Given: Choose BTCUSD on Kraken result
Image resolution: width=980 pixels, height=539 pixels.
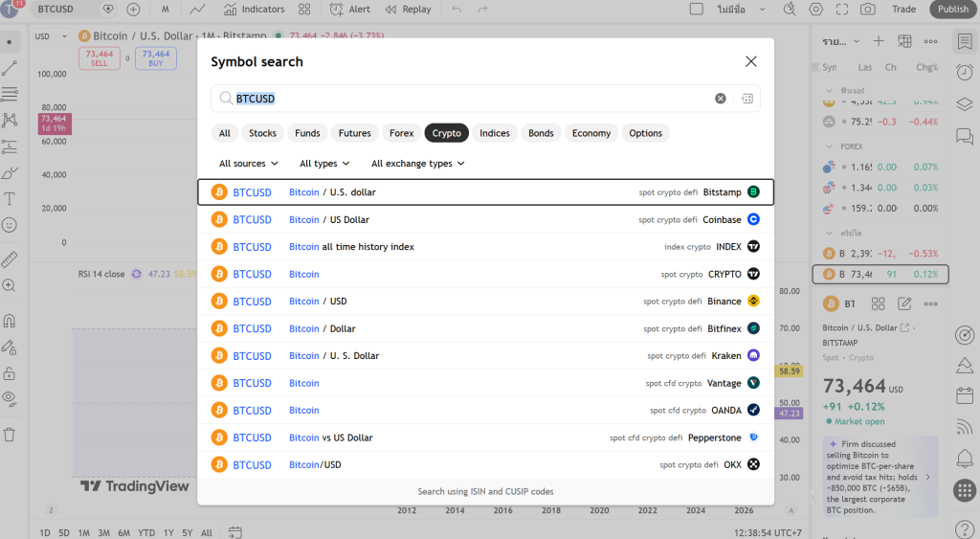Looking at the screenshot, I should coord(485,355).
